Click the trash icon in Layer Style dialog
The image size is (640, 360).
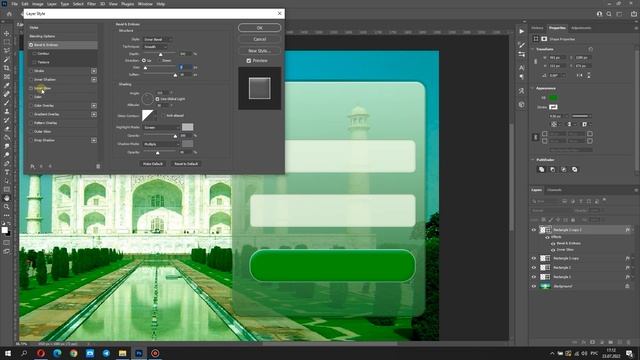(x=98, y=166)
